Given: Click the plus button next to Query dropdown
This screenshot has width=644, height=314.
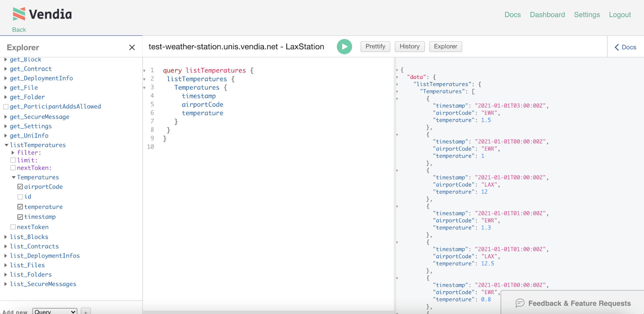Looking at the screenshot, I should pyautogui.click(x=86, y=311).
